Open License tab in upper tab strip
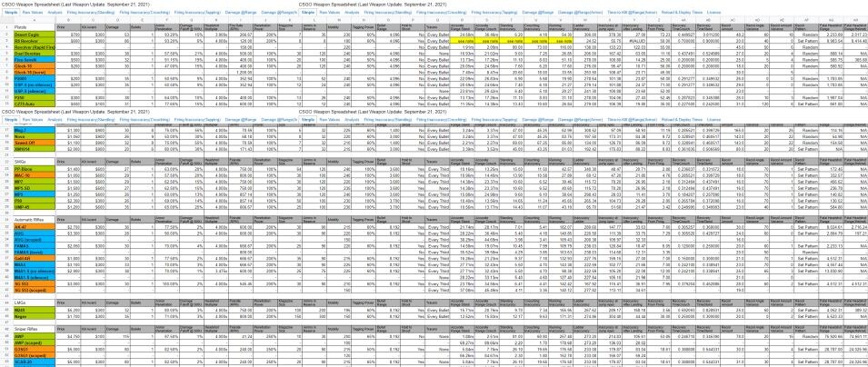 point(713,11)
